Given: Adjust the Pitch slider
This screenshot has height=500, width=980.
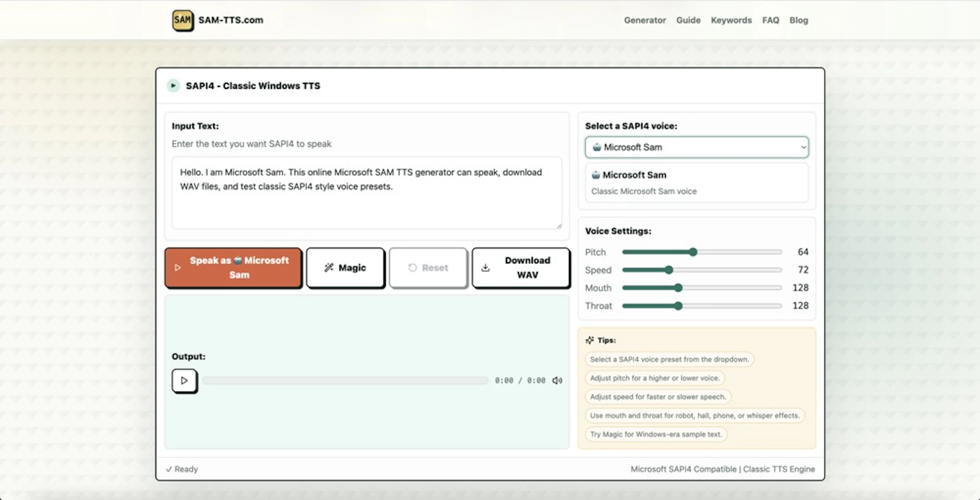Looking at the screenshot, I should pos(702,252).
